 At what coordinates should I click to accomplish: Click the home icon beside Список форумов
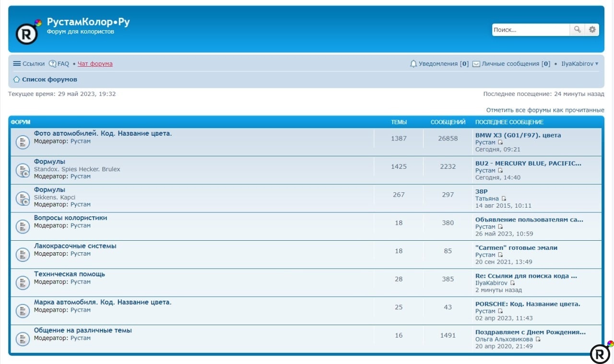pyautogui.click(x=16, y=80)
